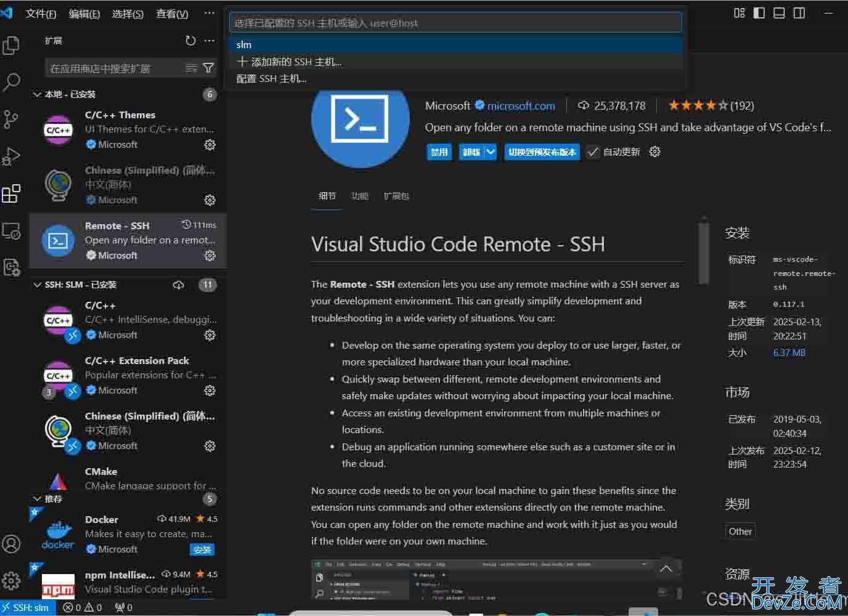Image resolution: width=848 pixels, height=616 pixels.
Task: Open gear menu for C/C++ IntelliSense extension
Action: (x=210, y=335)
